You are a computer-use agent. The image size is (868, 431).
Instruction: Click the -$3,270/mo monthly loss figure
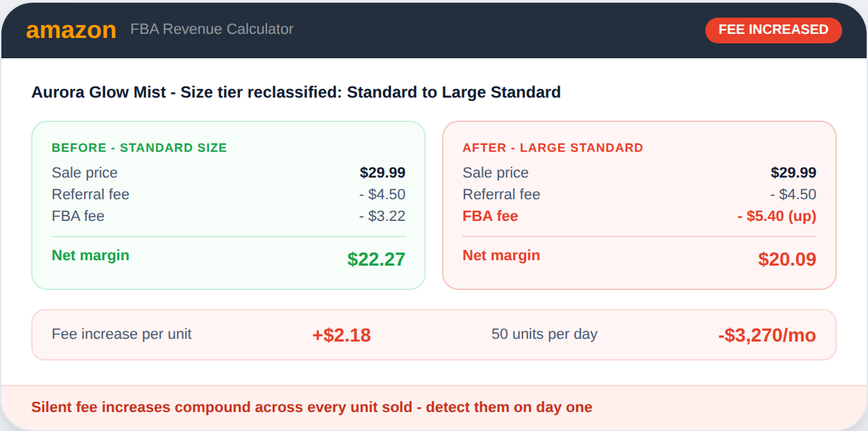(x=766, y=335)
